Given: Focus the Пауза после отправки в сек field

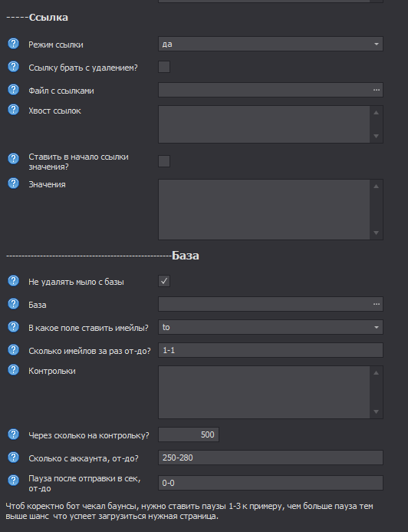Looking at the screenshot, I should (271, 483).
